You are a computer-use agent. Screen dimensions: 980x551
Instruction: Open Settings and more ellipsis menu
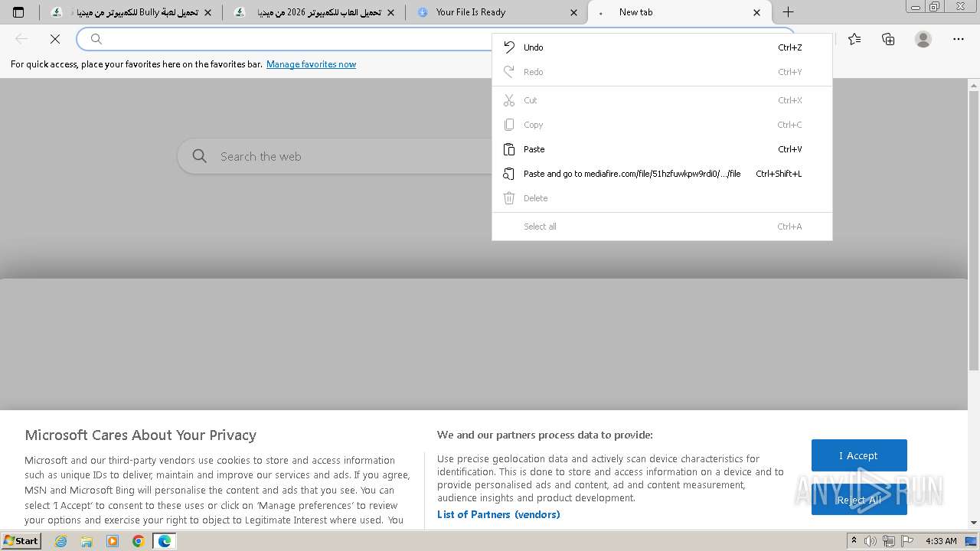(959, 39)
